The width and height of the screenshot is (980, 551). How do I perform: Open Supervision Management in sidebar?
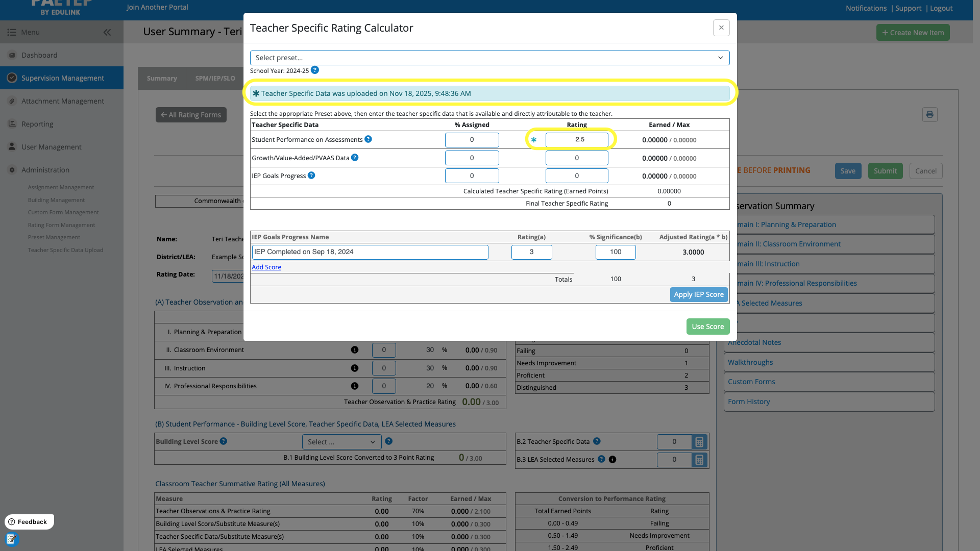tap(62, 78)
